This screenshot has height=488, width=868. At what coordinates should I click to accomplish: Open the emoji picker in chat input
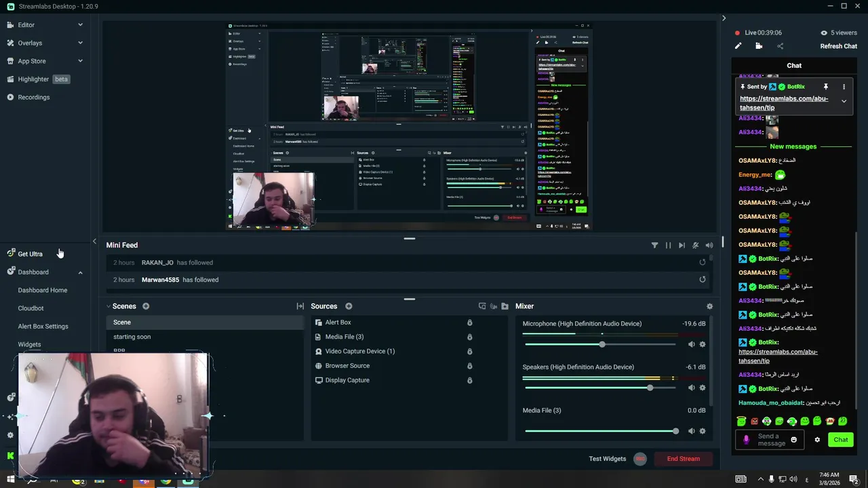point(794,440)
